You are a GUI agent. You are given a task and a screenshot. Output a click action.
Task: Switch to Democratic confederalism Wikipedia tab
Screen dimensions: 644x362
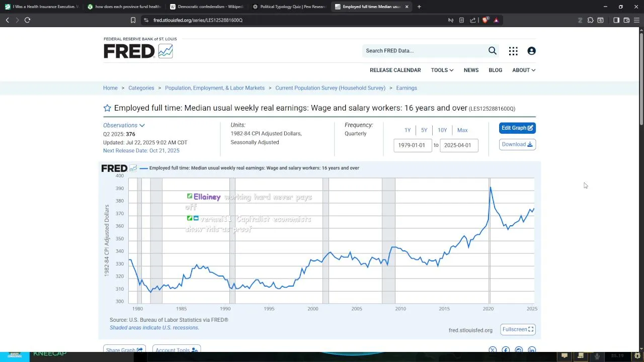click(x=206, y=7)
